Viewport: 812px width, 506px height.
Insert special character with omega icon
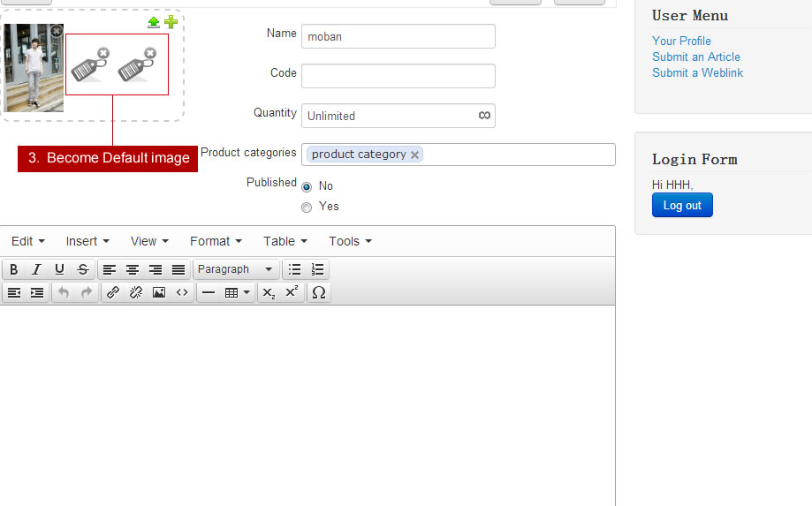[x=319, y=293]
